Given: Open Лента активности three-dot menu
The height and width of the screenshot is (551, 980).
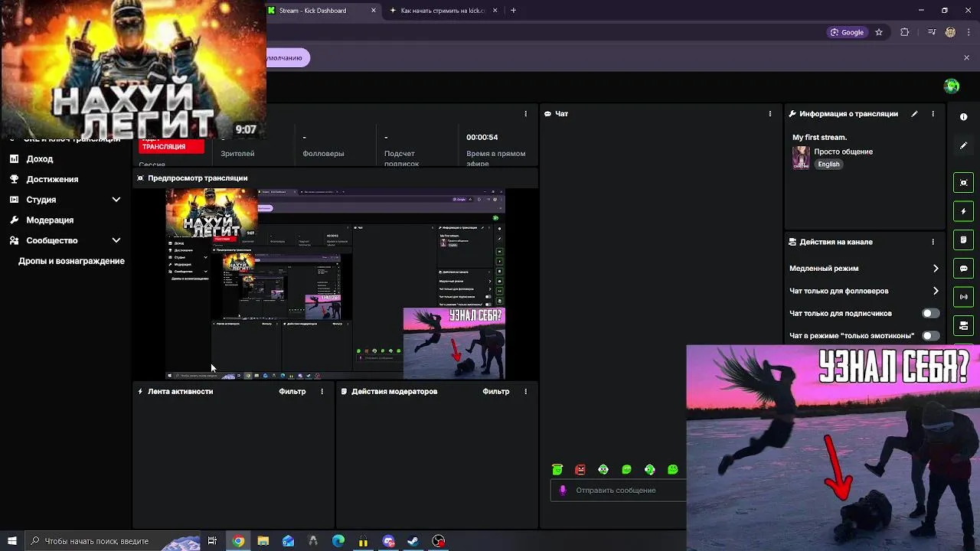Looking at the screenshot, I should pyautogui.click(x=322, y=391).
